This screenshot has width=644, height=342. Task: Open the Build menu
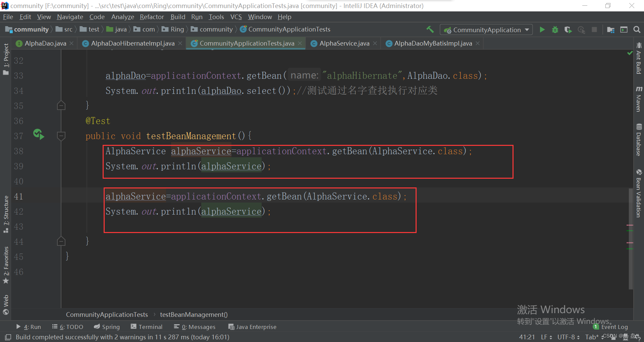(x=178, y=17)
